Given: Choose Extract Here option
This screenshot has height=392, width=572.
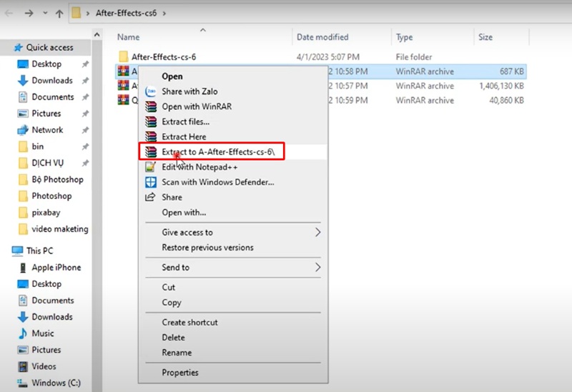Looking at the screenshot, I should click(x=184, y=137).
